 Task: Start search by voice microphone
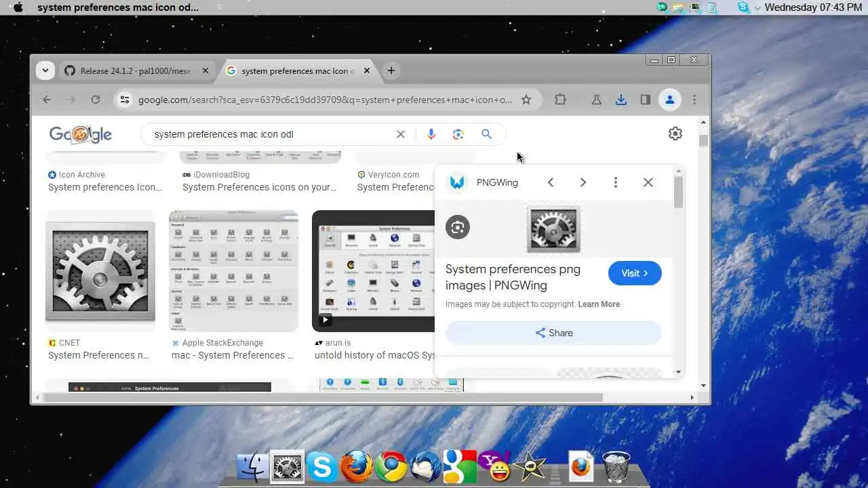431,134
